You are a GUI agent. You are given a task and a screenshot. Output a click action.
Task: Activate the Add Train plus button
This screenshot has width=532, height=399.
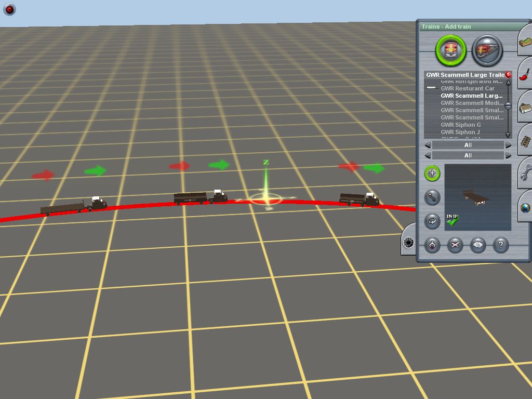point(432,174)
